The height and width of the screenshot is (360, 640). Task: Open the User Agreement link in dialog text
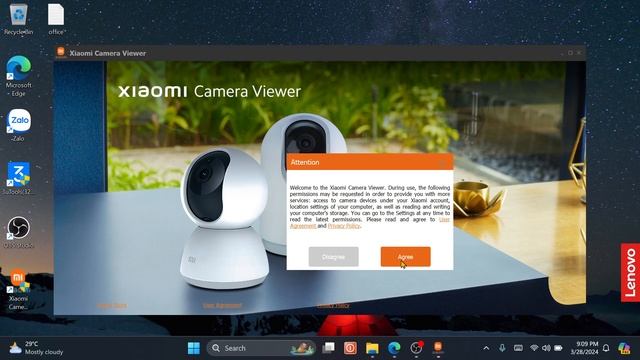click(302, 226)
